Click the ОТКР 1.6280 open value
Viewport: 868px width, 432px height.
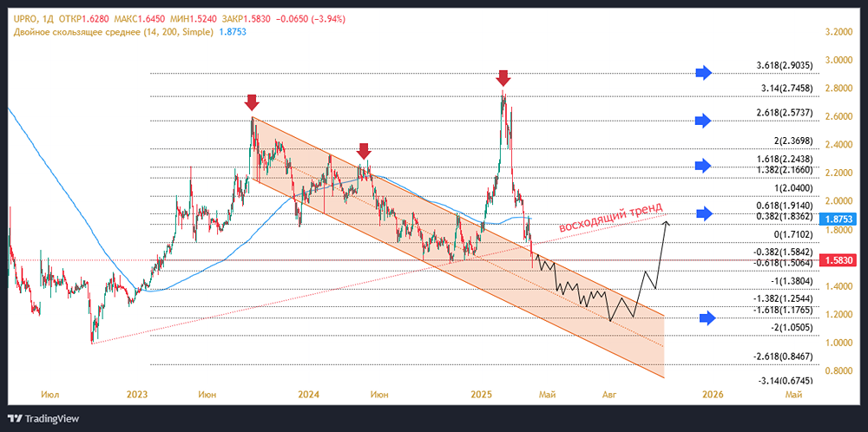pos(85,19)
